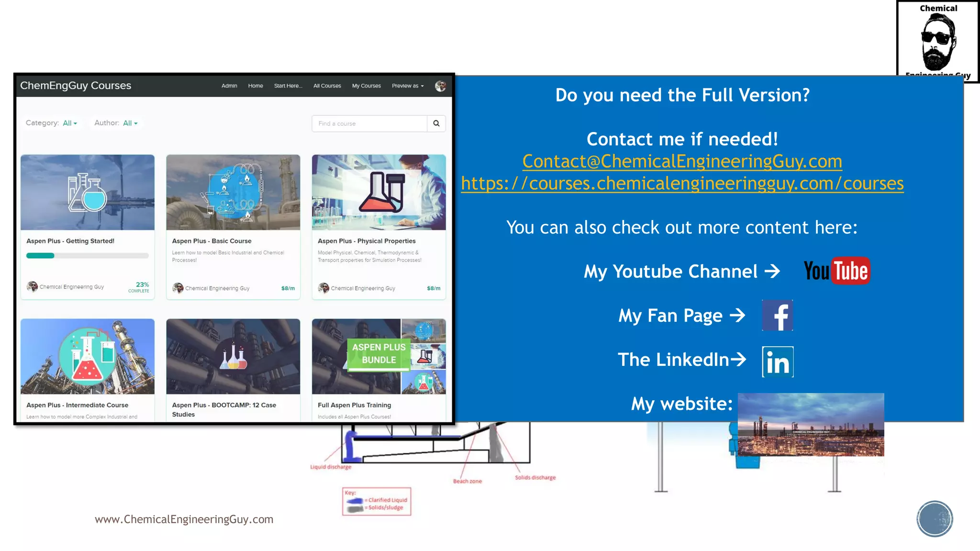Open the Facebook fan page icon
Screen dimensions: 980x551
pyautogui.click(x=777, y=315)
